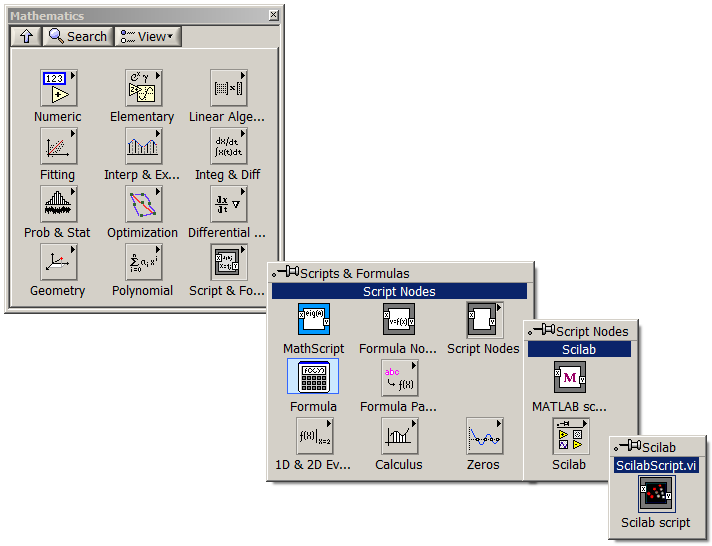Viewport: 712px width, 546px height.
Task: Open the Polynomial palette icon
Action: pyautogui.click(x=143, y=262)
